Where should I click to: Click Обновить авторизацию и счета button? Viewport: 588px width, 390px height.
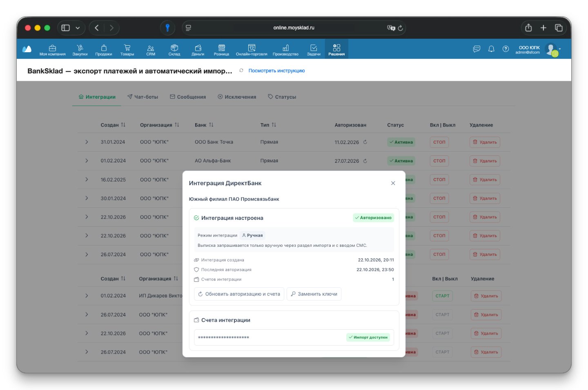[x=239, y=294]
